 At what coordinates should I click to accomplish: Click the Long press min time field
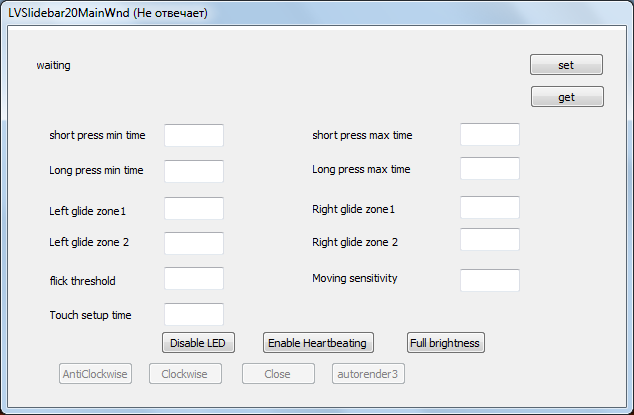pos(194,171)
